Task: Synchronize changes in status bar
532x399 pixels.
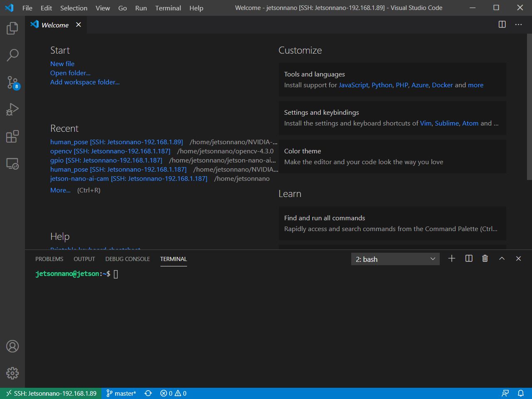Action: (x=148, y=393)
